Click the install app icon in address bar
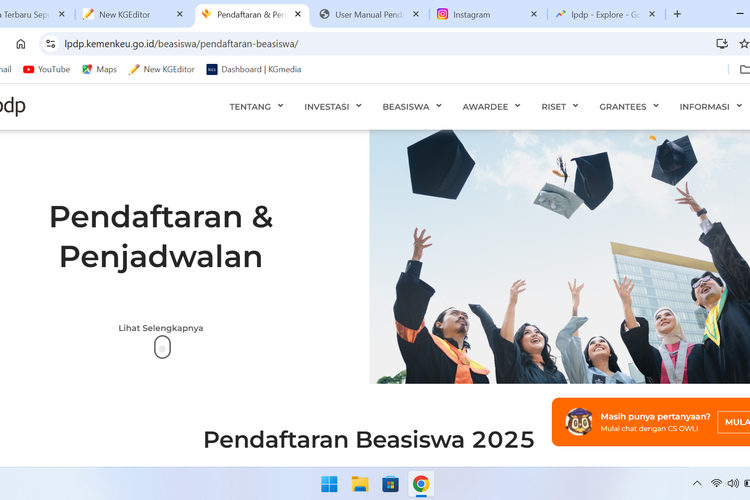Image resolution: width=750 pixels, height=500 pixels. coord(722,44)
